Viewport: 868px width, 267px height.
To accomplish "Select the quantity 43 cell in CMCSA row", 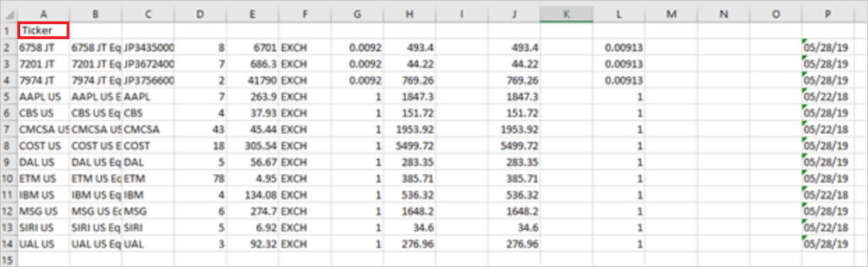I will (x=200, y=130).
